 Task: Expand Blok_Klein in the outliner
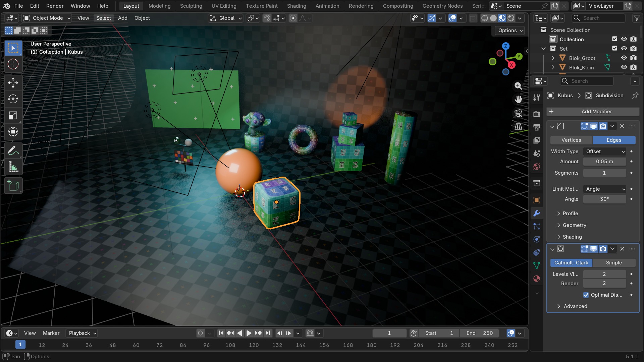tap(553, 67)
